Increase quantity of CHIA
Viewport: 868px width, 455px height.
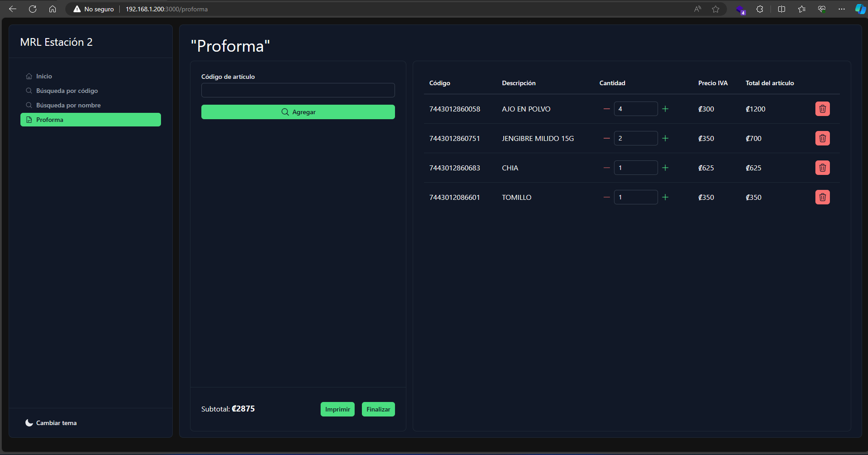pyautogui.click(x=665, y=168)
